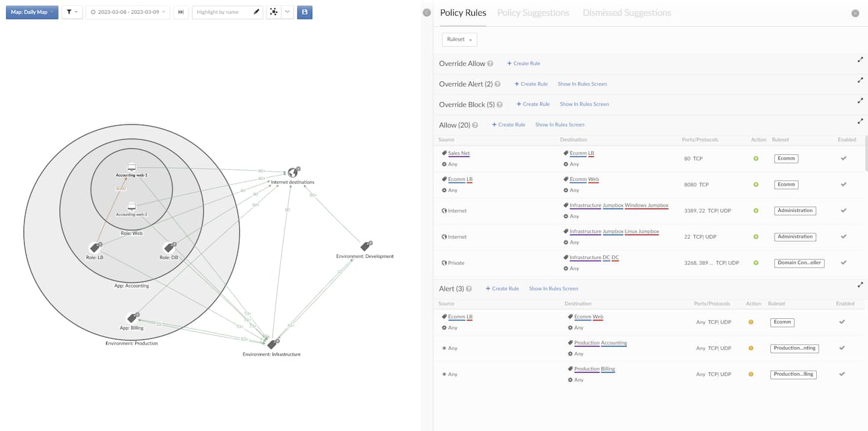Image resolution: width=868 pixels, height=431 pixels.
Task: Click the save map floppy disk icon
Action: click(304, 12)
